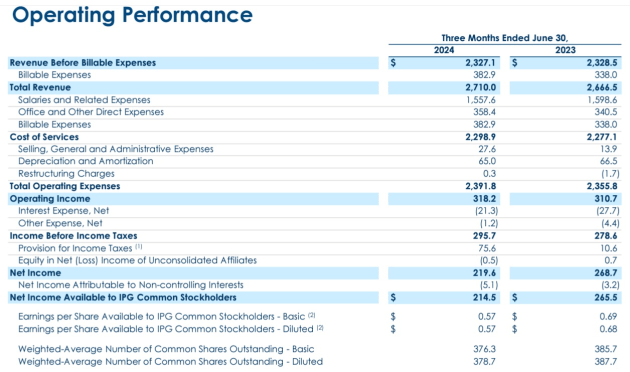The width and height of the screenshot is (630, 372).
Task: Click the 295.7 pre-tax income value
Action: 484,236
